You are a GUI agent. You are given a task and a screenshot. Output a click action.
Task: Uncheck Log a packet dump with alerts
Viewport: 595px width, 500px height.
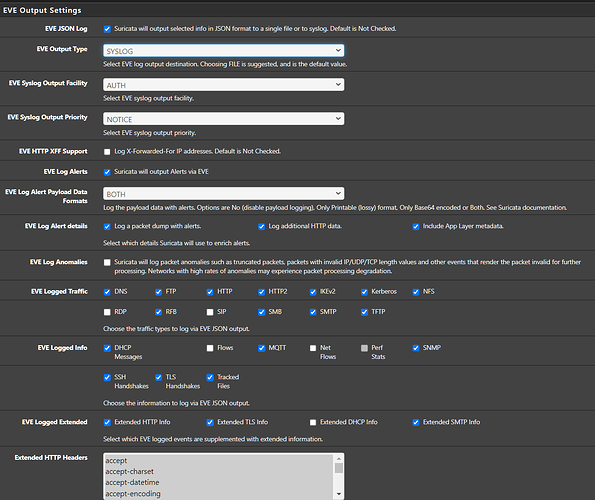point(107,227)
